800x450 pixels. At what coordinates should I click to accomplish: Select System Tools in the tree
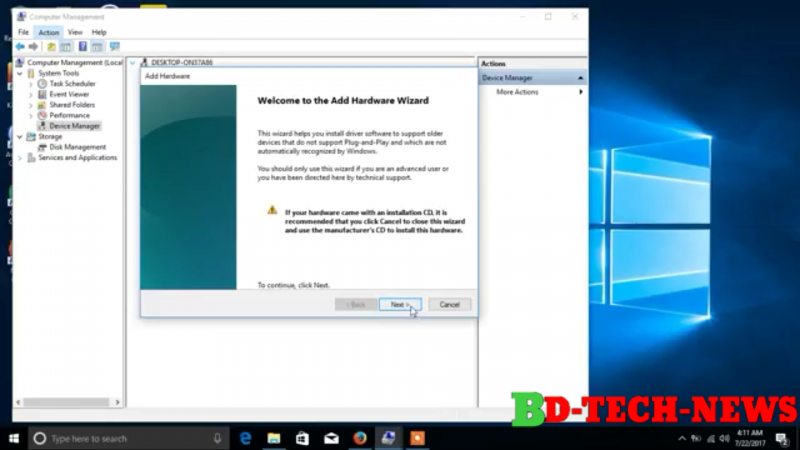coord(58,73)
